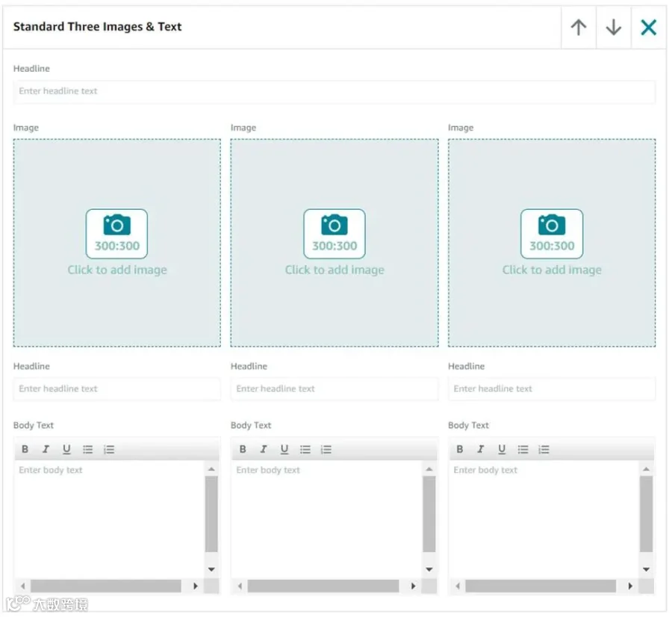Click scroll-up arrow of middle body text
The height and width of the screenshot is (617, 672).
[x=429, y=470]
